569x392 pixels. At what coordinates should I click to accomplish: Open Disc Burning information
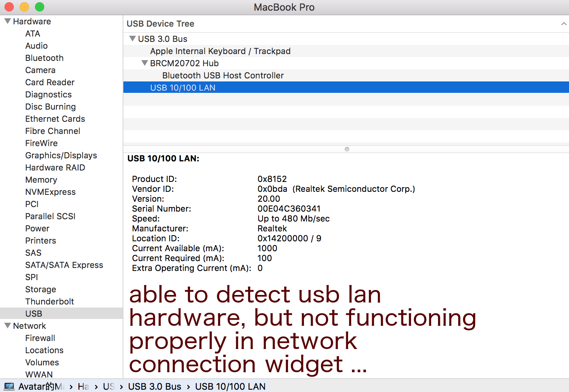51,107
